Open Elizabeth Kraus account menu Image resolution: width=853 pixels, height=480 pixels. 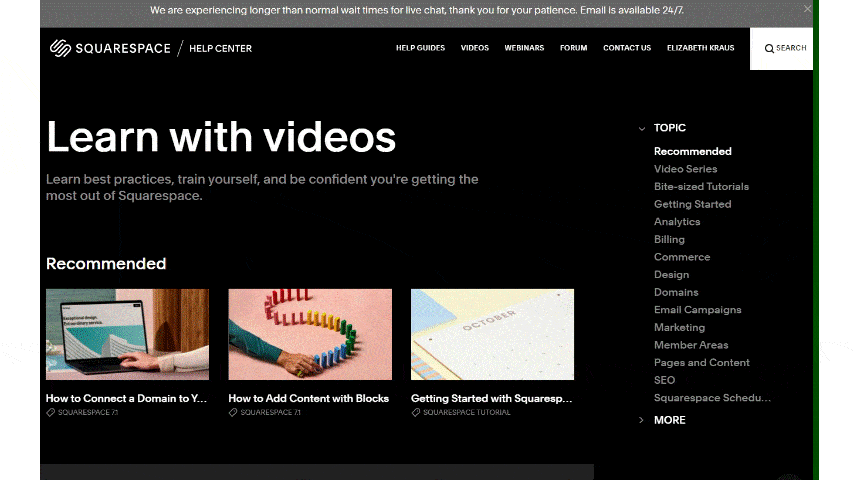click(701, 48)
